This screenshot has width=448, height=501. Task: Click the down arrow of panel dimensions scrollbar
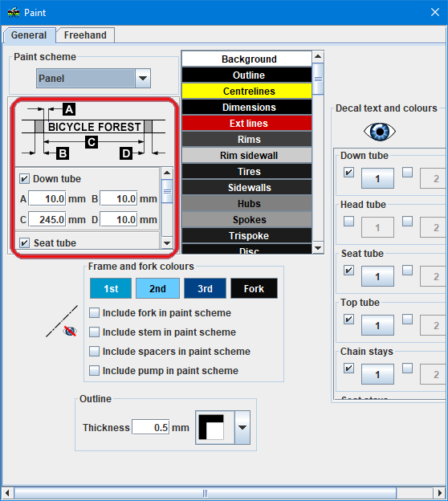(167, 243)
